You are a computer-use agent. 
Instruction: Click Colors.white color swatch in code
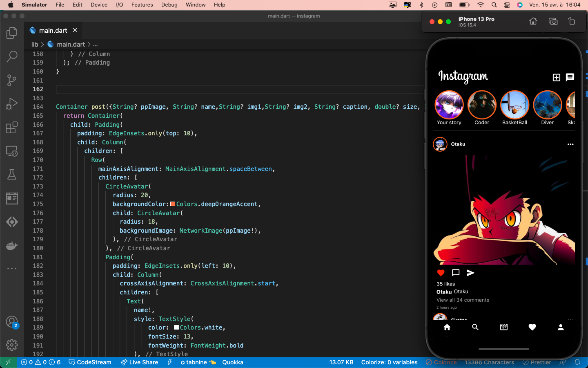coord(176,328)
